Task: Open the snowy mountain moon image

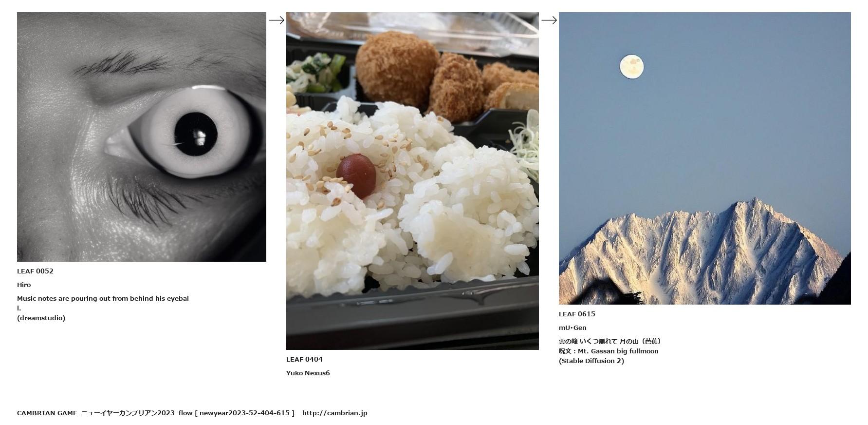Action: coord(705,158)
